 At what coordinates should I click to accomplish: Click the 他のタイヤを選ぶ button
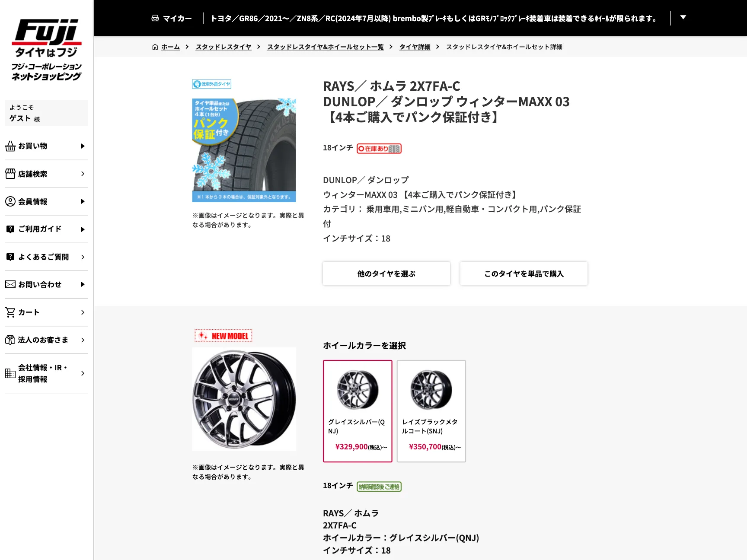coord(386,274)
